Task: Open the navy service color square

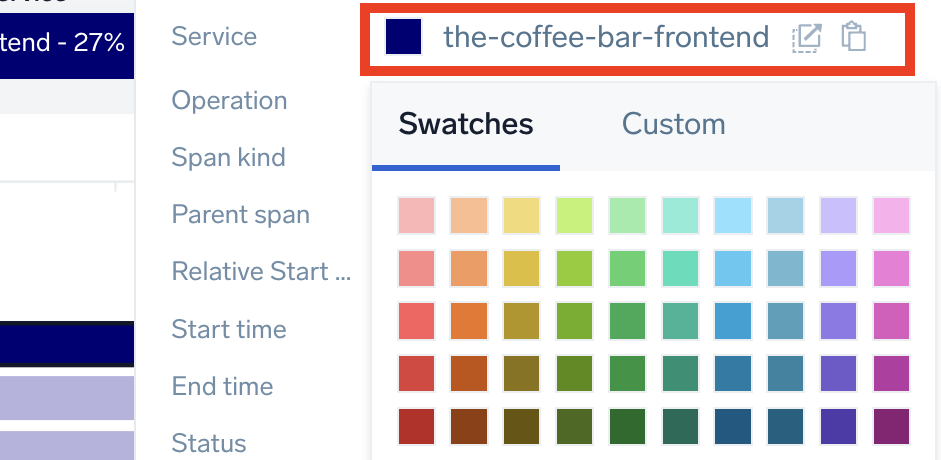Action: 403,38
